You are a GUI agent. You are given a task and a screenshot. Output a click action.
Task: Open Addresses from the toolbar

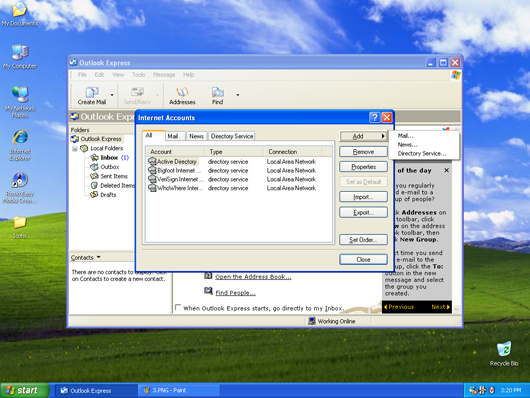tap(182, 95)
